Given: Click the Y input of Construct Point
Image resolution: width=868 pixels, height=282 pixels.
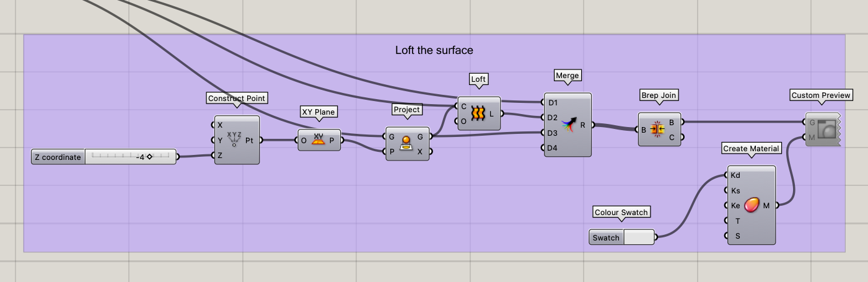Looking at the screenshot, I should point(220,140).
